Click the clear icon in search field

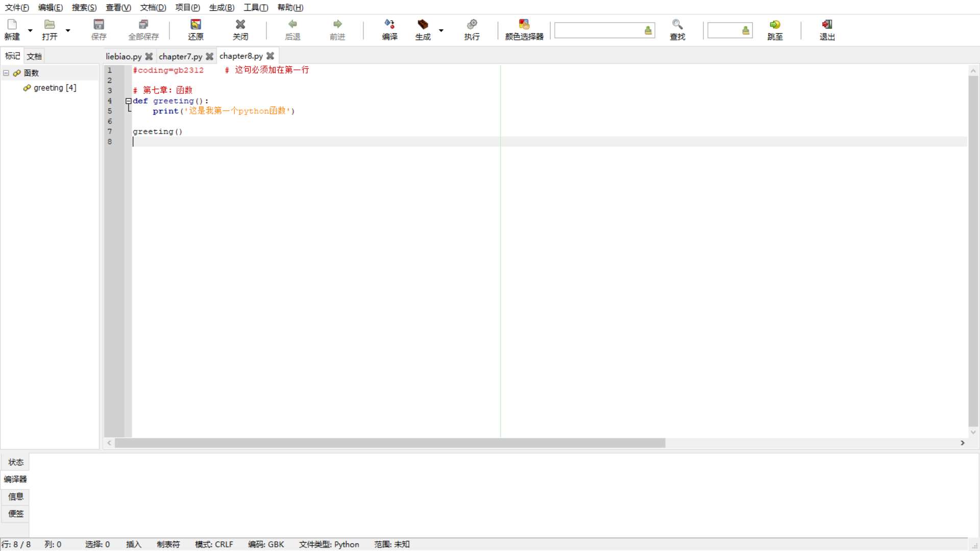[648, 31]
